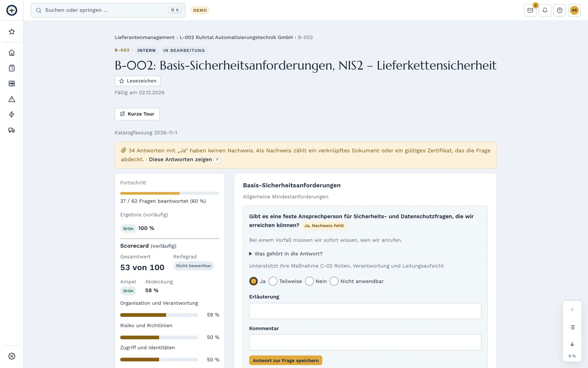Open AR user avatar menu

[574, 10]
